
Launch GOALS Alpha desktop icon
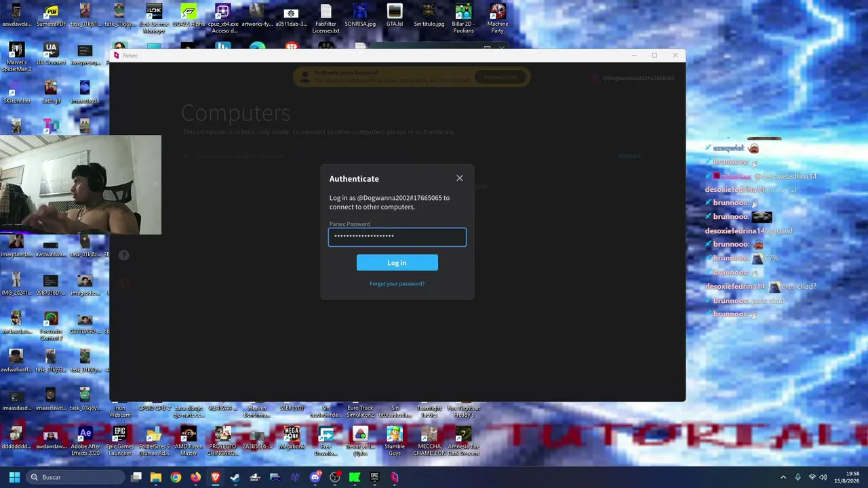[x=189, y=16]
